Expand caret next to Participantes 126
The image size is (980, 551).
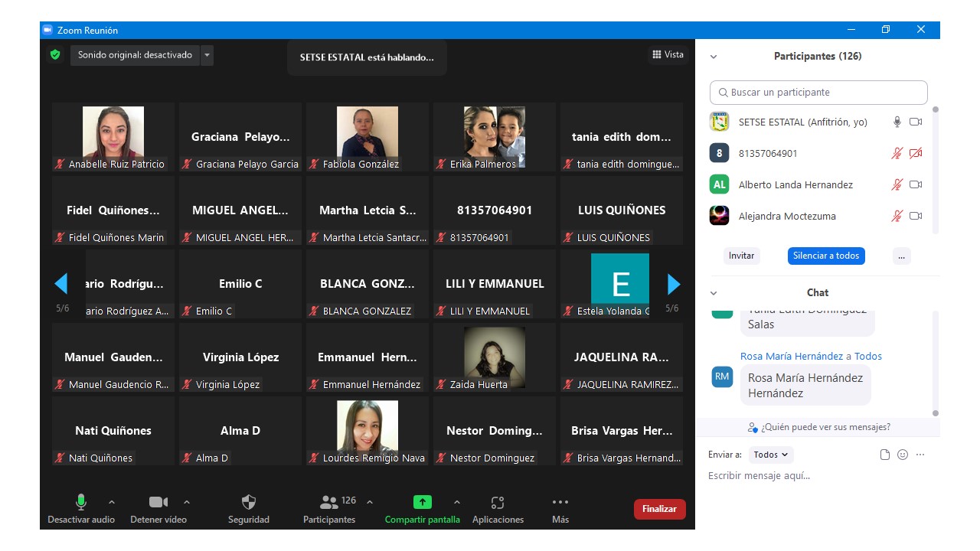(x=370, y=502)
